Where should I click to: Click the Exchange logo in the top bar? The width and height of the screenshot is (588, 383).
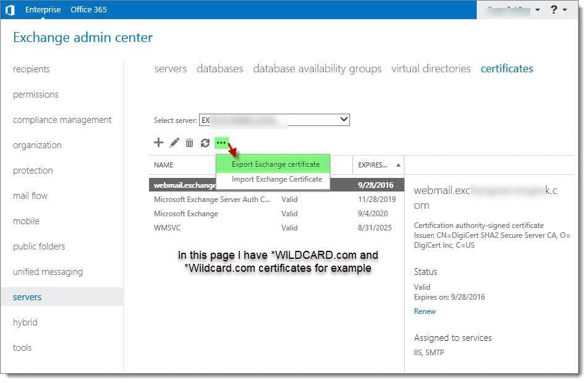[10, 9]
